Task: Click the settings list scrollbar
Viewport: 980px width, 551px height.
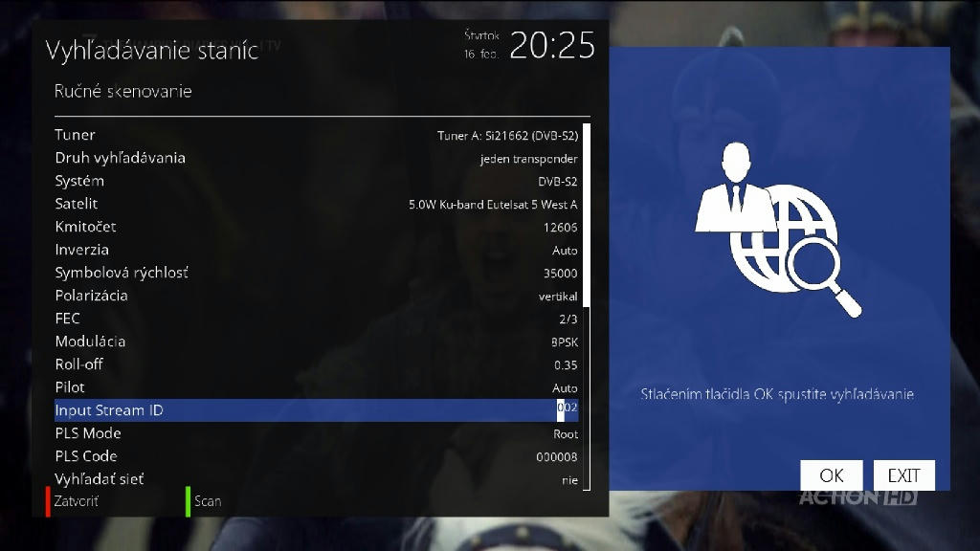Action: 587,307
